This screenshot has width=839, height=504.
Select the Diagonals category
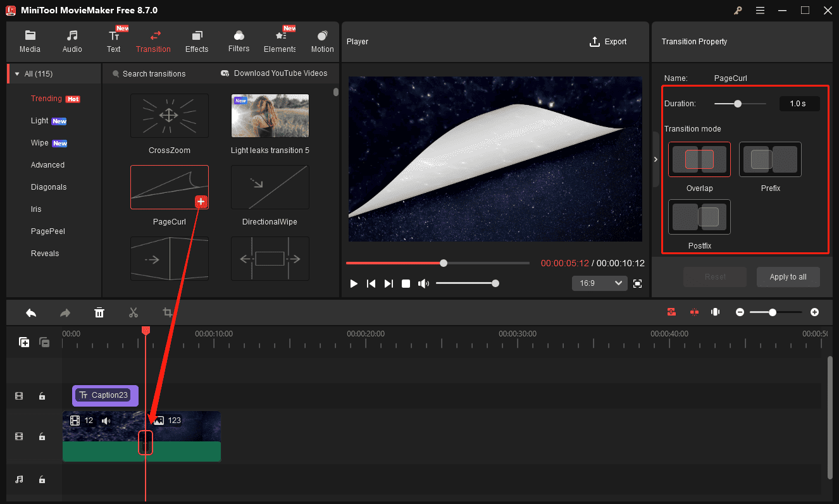pos(49,187)
